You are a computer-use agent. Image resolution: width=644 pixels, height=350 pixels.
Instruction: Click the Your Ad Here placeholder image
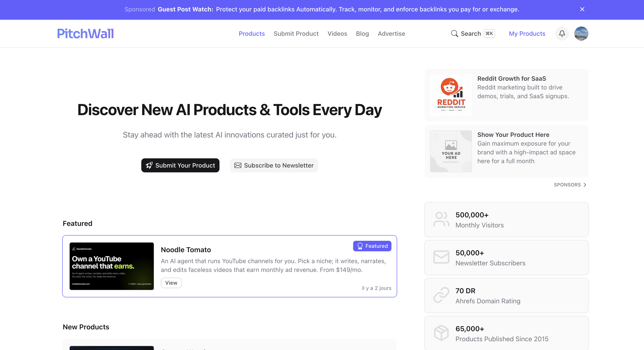451,151
